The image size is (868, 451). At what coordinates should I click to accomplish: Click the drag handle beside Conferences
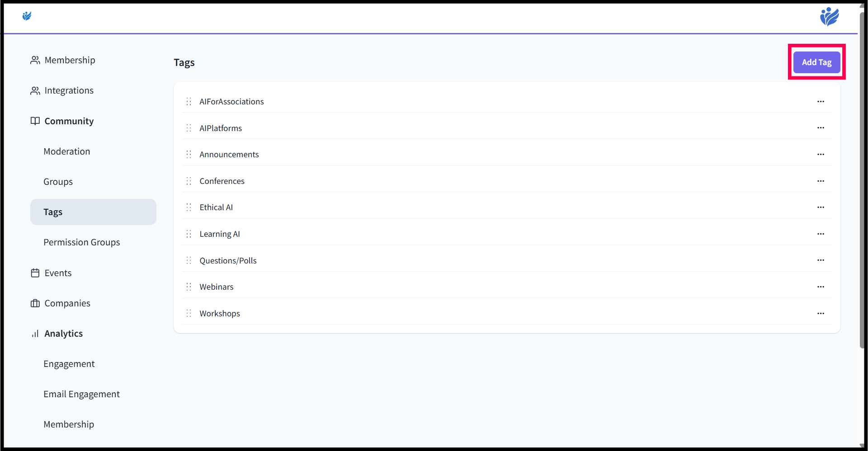point(189,181)
